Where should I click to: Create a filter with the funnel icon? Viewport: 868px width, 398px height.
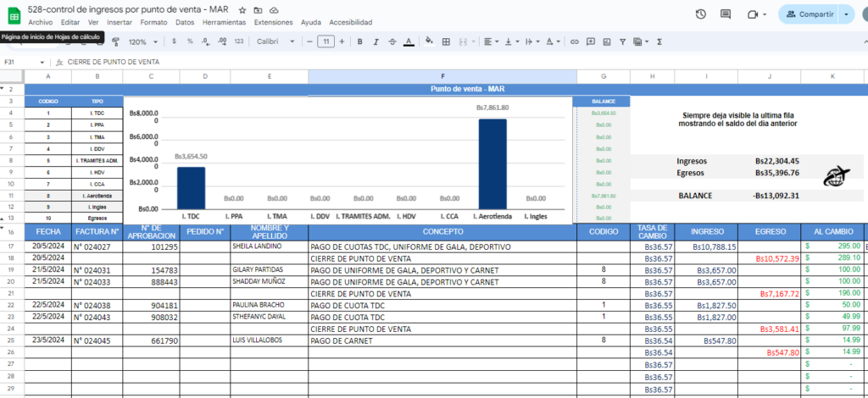tap(623, 41)
